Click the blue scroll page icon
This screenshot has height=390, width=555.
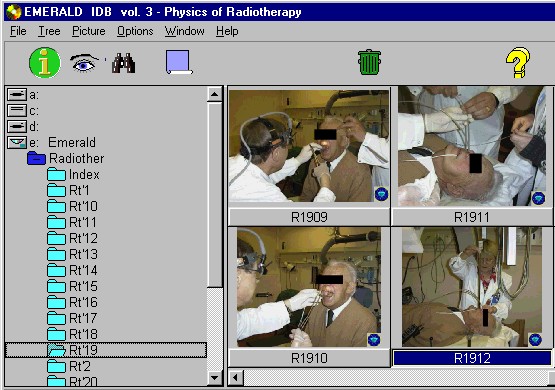coord(179,62)
